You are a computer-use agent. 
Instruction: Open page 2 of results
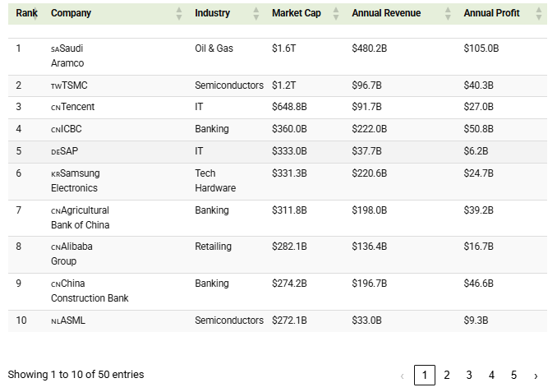pyautogui.click(x=447, y=375)
